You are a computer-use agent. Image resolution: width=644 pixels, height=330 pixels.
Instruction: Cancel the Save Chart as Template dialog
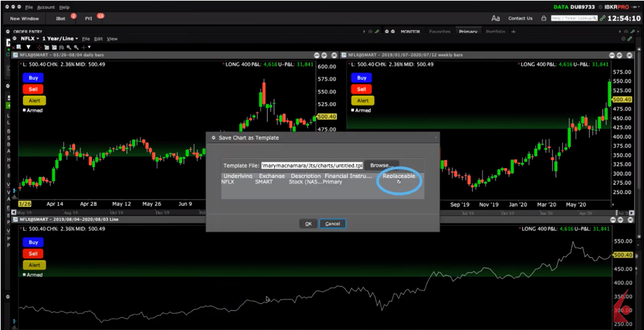[332, 224]
